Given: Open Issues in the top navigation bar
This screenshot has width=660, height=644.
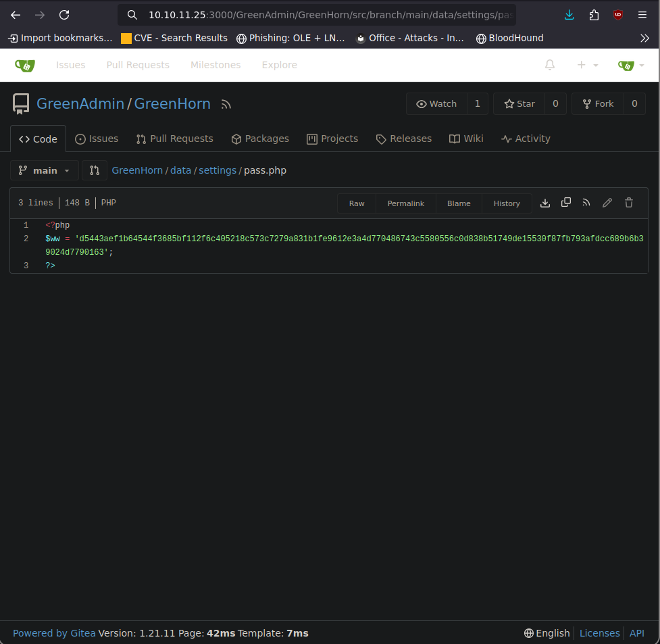Looking at the screenshot, I should point(71,65).
